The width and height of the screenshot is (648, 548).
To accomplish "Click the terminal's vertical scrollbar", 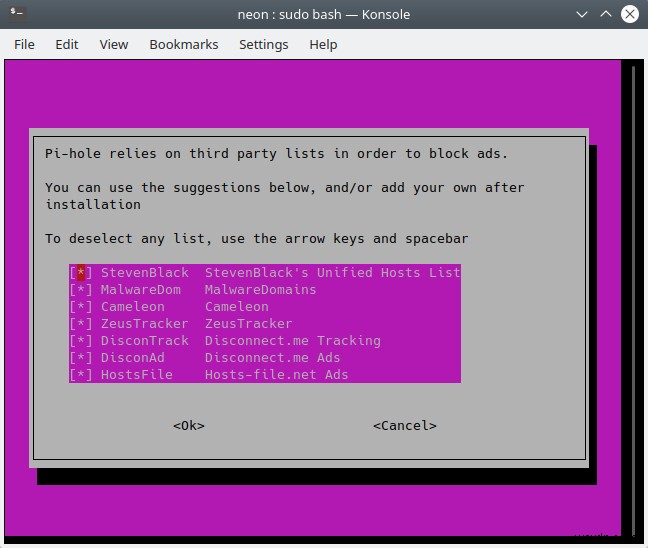I will coord(633,300).
